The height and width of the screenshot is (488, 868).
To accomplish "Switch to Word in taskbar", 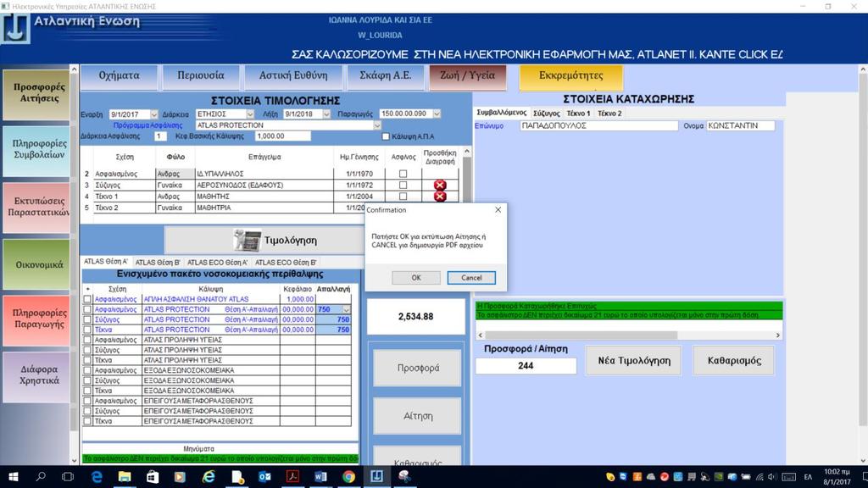I will [320, 476].
